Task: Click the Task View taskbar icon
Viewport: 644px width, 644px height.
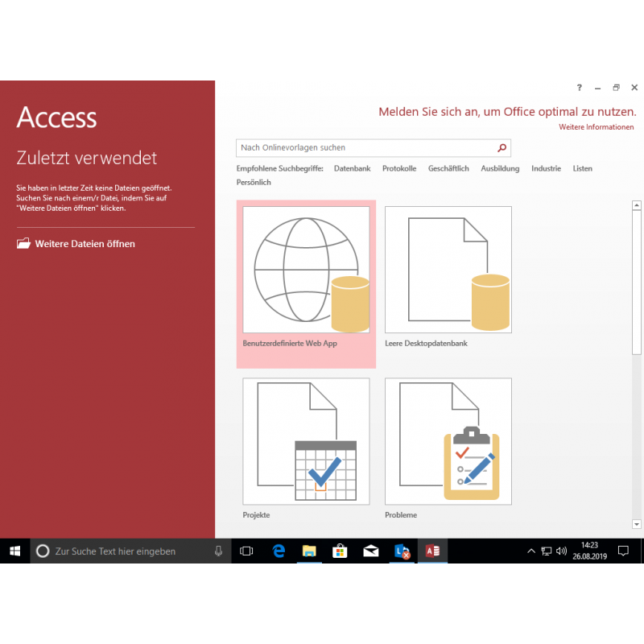Action: click(246, 551)
